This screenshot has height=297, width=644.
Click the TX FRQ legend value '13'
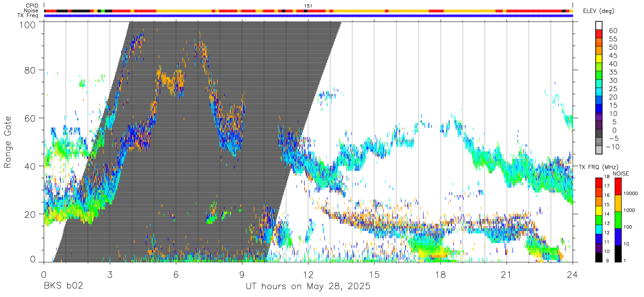pos(607,224)
